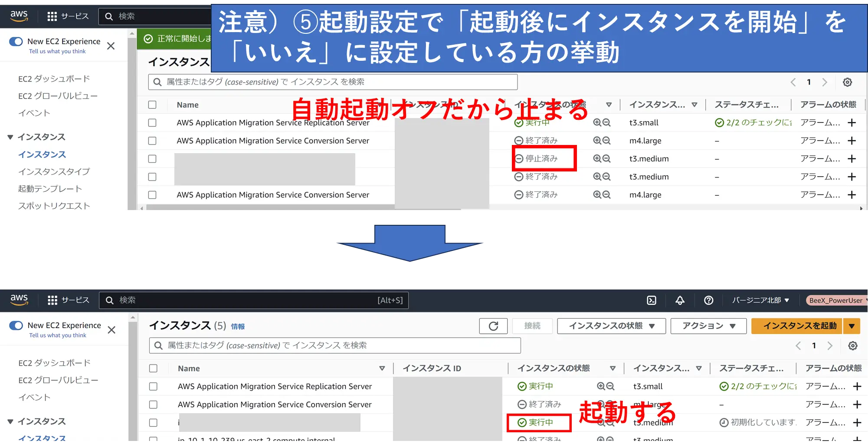The image size is (868, 444).
Task: Open EC2 グローバルビュー in upper sidebar
Action: tap(58, 96)
